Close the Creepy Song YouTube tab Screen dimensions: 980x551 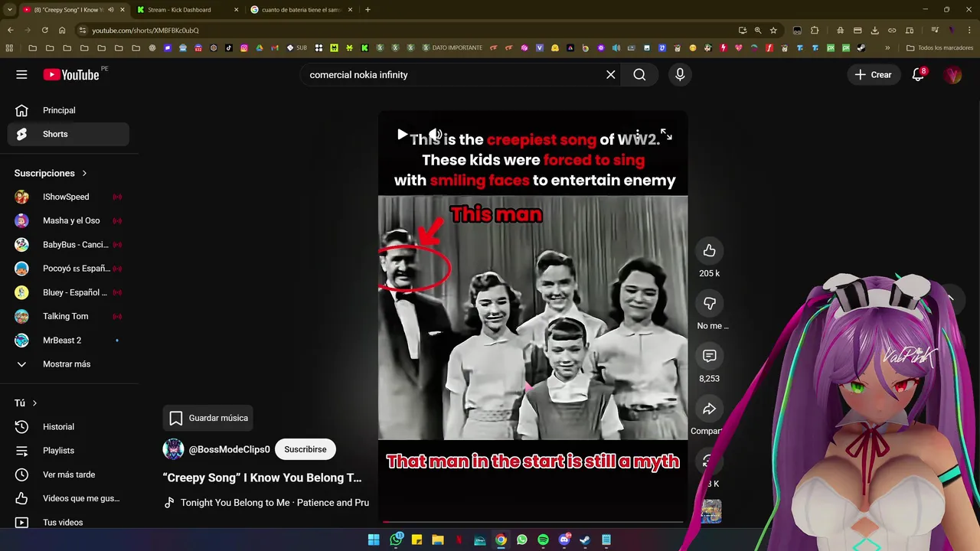click(x=122, y=10)
